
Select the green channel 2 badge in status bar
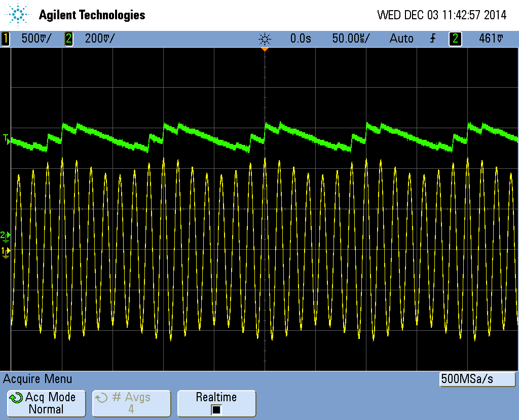[69, 39]
